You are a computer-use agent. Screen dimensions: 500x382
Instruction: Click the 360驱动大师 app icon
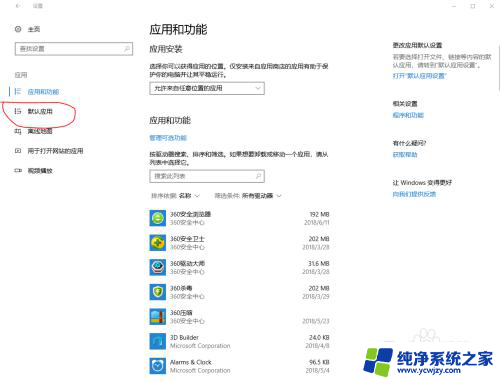click(x=158, y=267)
